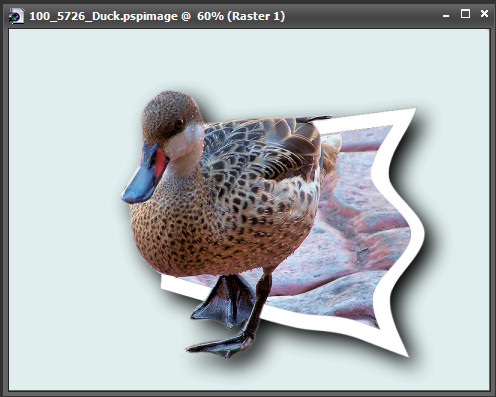The image size is (496, 397).
Task: Maximize the 100_5726_Duck.pspimage window
Action: coord(465,14)
